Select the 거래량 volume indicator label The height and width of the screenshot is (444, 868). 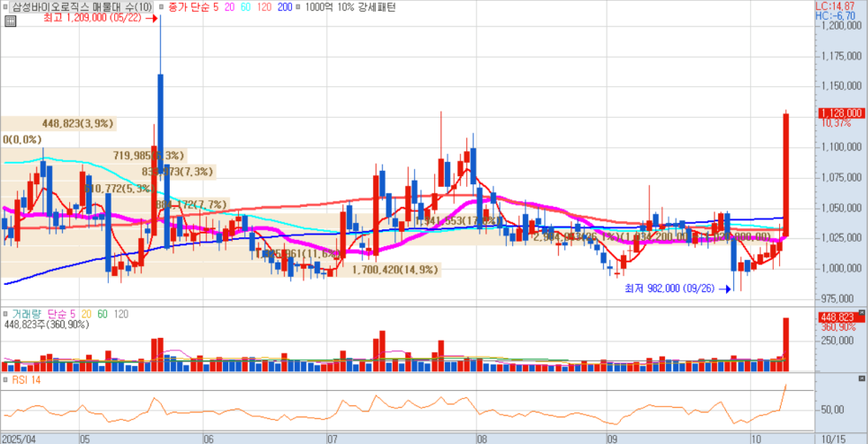27,314
